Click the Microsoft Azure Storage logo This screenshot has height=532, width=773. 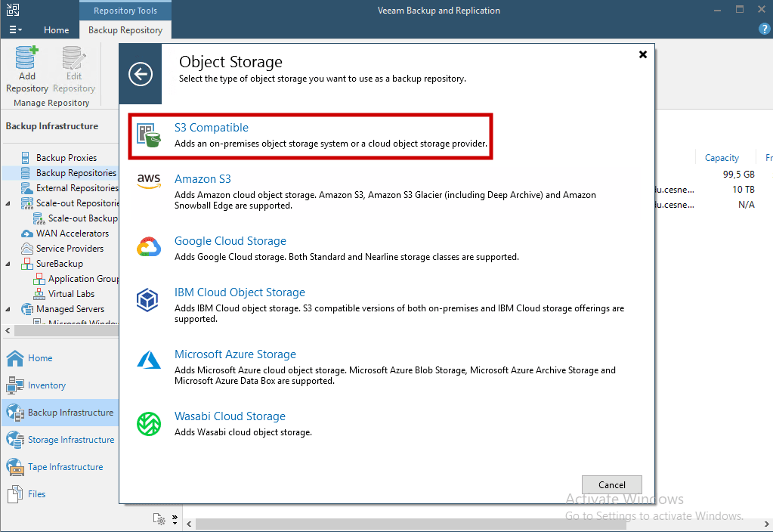[x=149, y=359]
